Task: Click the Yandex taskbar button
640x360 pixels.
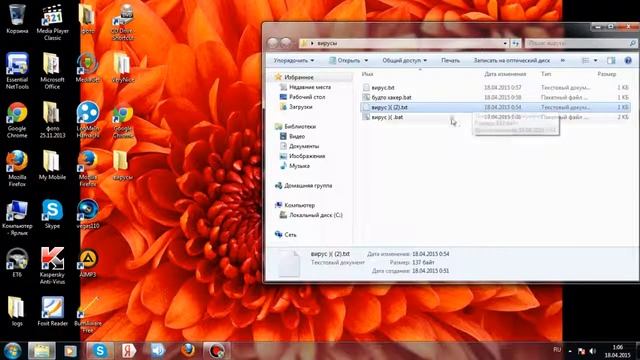Action: pos(129,351)
